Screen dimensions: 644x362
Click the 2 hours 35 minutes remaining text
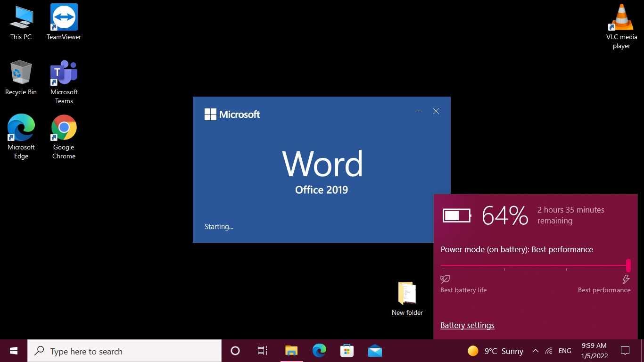(571, 215)
